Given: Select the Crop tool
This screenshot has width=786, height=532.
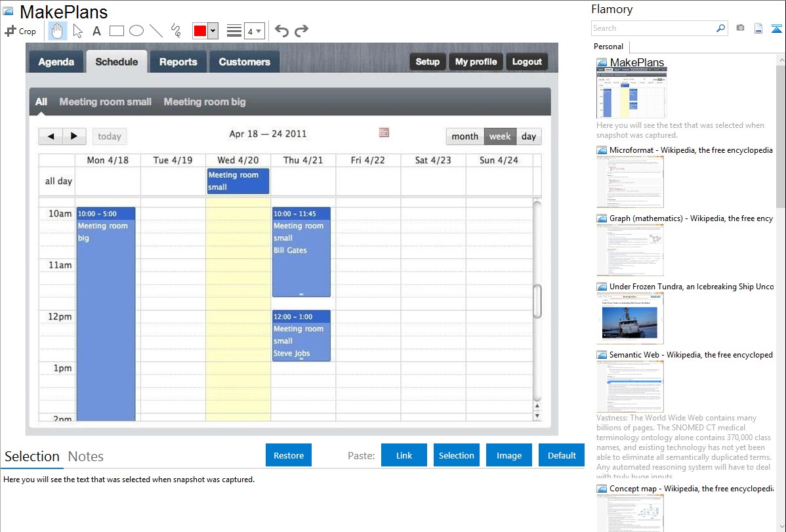Looking at the screenshot, I should pos(20,31).
